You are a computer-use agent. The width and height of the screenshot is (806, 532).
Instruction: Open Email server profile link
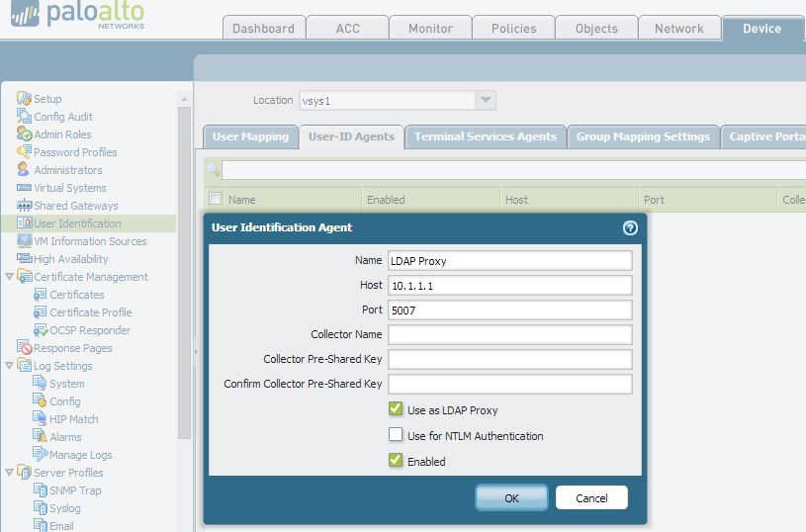click(x=61, y=525)
